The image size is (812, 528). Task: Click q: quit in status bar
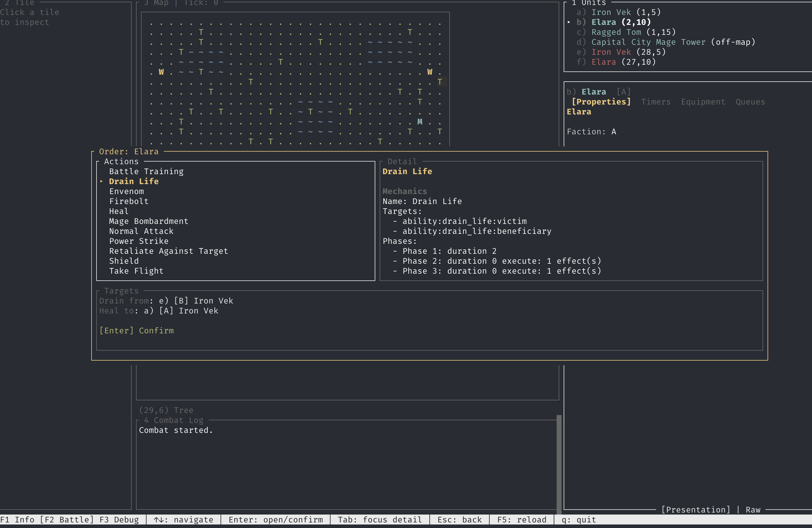coord(579,520)
